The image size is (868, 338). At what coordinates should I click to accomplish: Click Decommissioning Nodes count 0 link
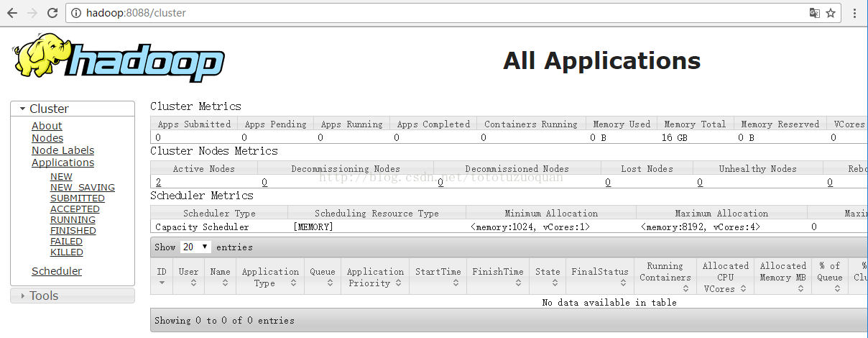tap(264, 182)
